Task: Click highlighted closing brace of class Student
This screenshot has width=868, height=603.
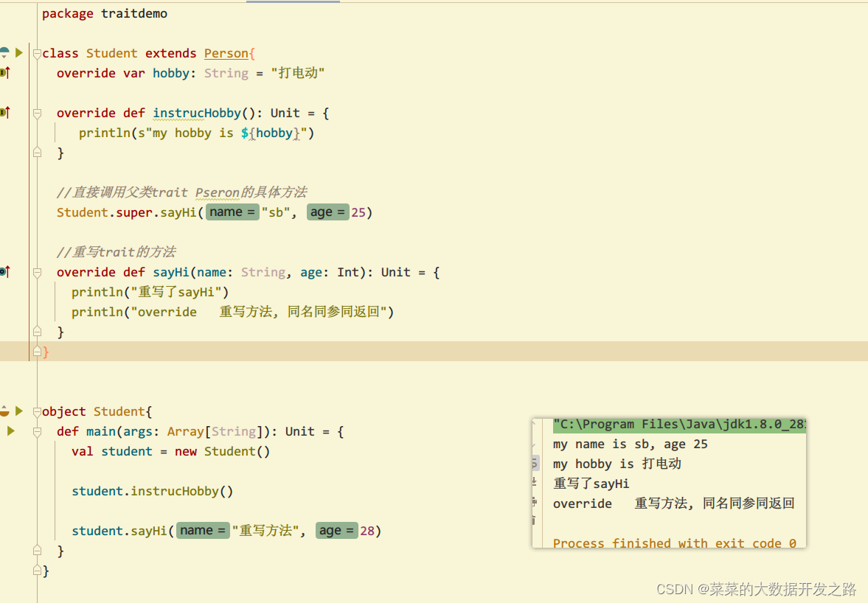Action: (46, 352)
